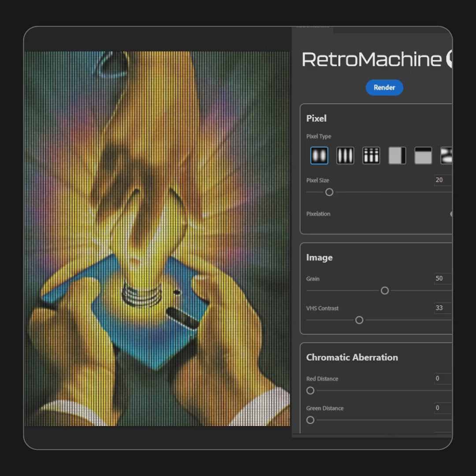Pick the gray block top-bar pixel type
This screenshot has height=476, width=476.
click(423, 156)
